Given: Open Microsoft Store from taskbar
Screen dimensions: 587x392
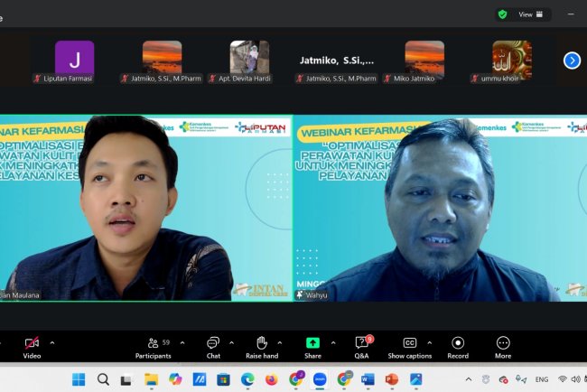Looking at the screenshot, I should tap(223, 379).
